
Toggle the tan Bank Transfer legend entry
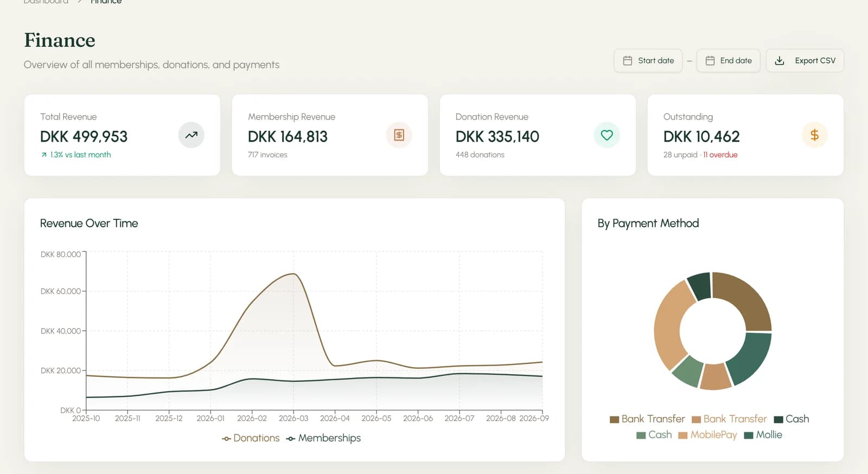coord(729,419)
